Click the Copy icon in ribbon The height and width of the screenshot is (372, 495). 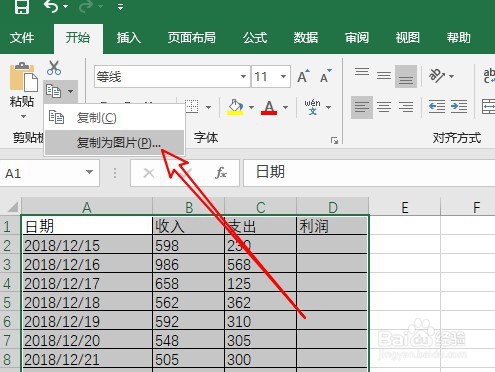53,91
